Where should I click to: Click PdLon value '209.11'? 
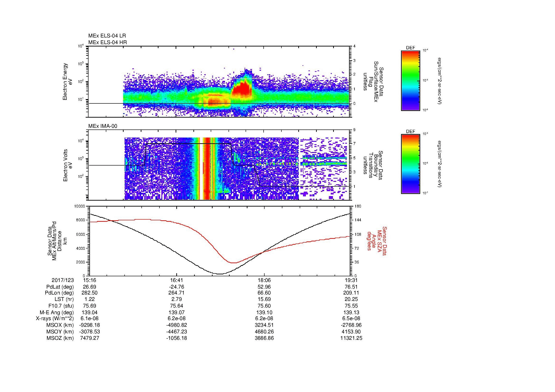(351, 293)
